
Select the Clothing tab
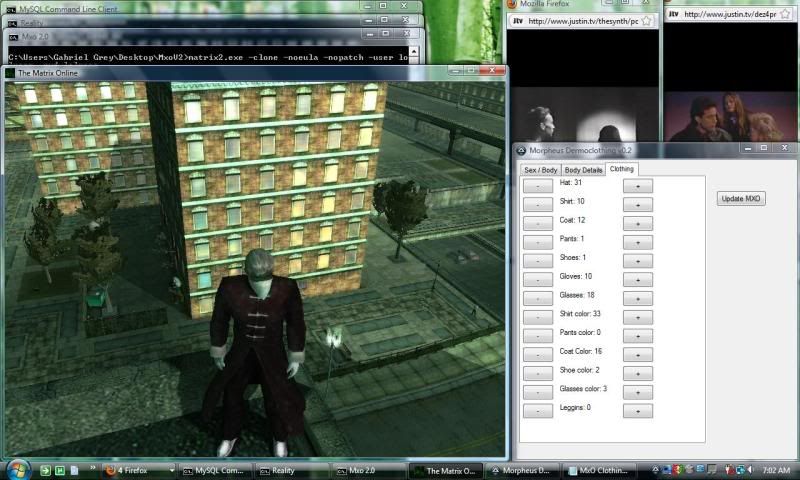pos(621,169)
